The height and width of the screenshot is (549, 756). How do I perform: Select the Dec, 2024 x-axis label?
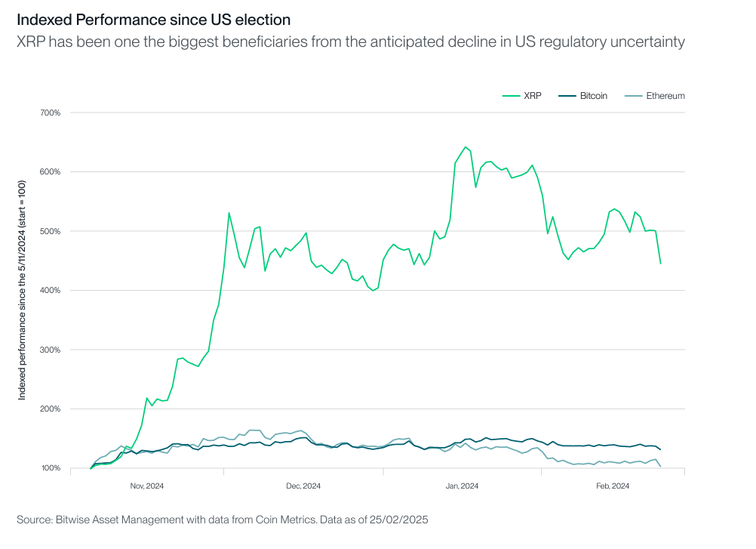pyautogui.click(x=303, y=486)
